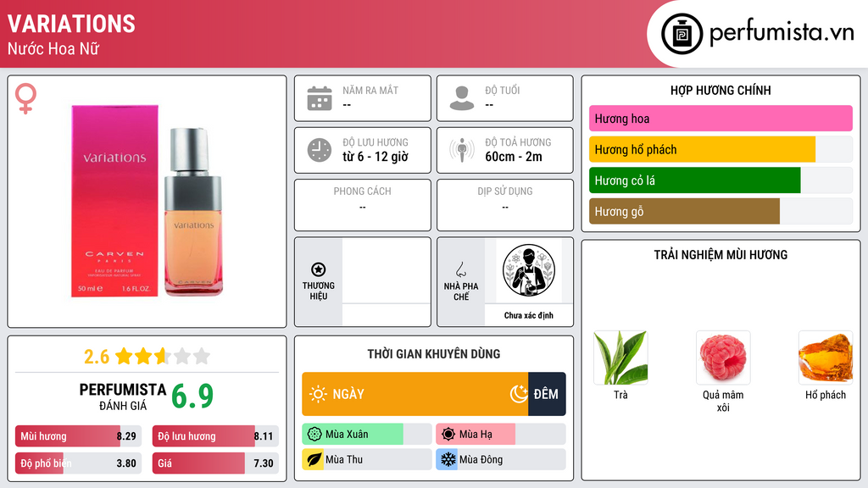The image size is (868, 488).
Task: Click the Thời gian khuyên dùng heading
Action: click(x=434, y=354)
